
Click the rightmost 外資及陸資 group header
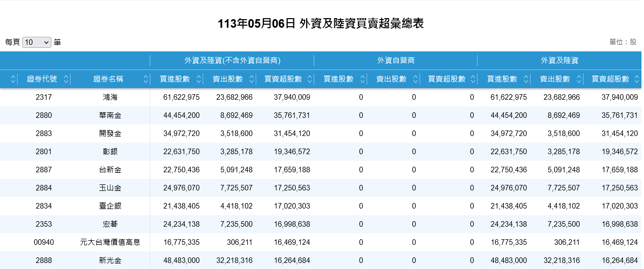click(559, 60)
